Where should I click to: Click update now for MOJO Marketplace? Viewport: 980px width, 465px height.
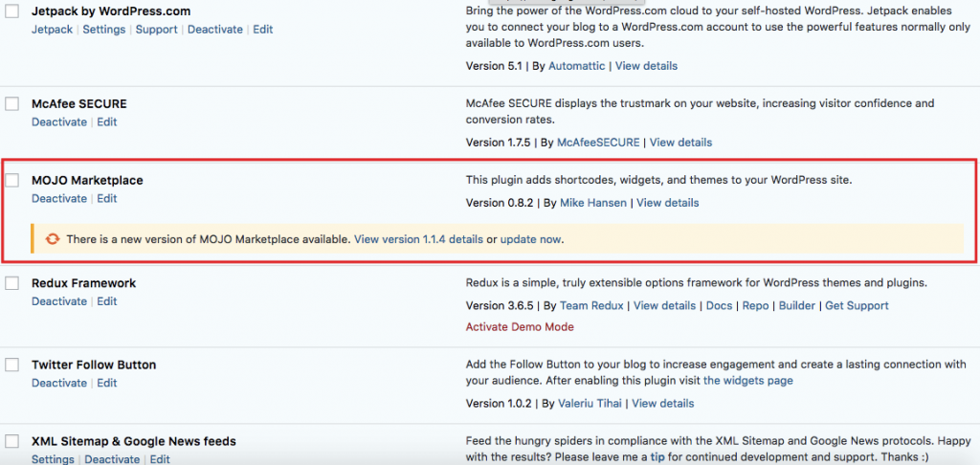530,239
